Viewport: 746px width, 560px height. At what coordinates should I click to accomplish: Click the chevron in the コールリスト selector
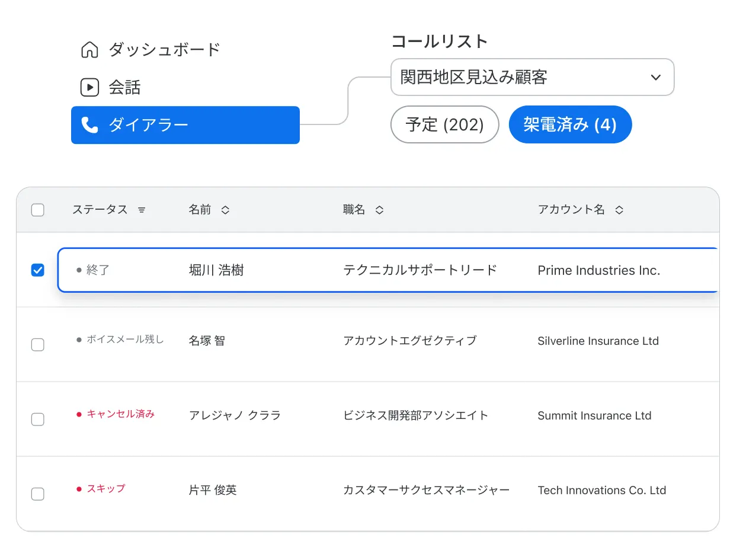(x=655, y=77)
